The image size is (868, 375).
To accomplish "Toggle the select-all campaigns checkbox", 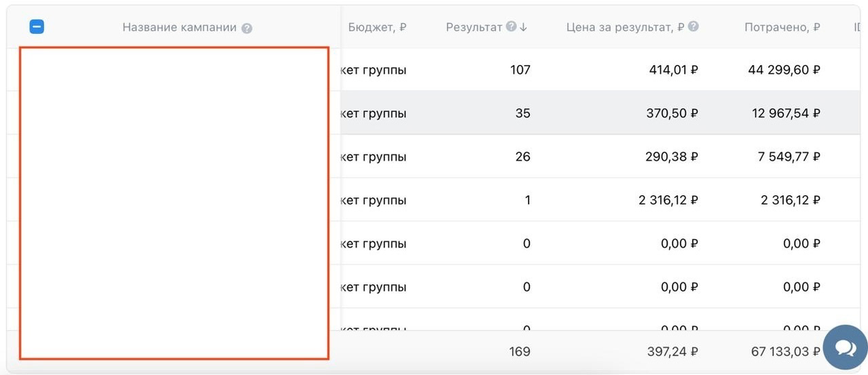I will (37, 27).
